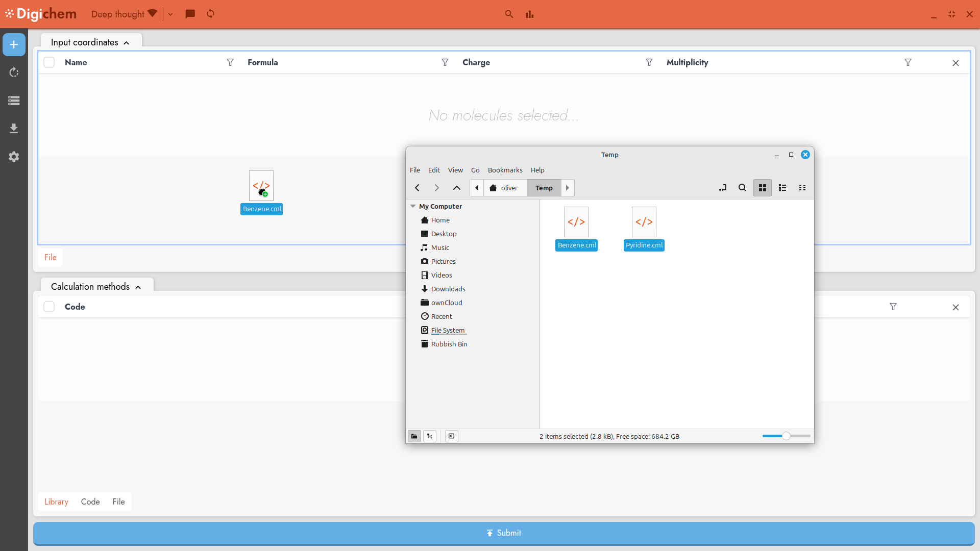Tick the select-all checkbox beside Name
The height and width of the screenshot is (551, 980).
point(49,62)
